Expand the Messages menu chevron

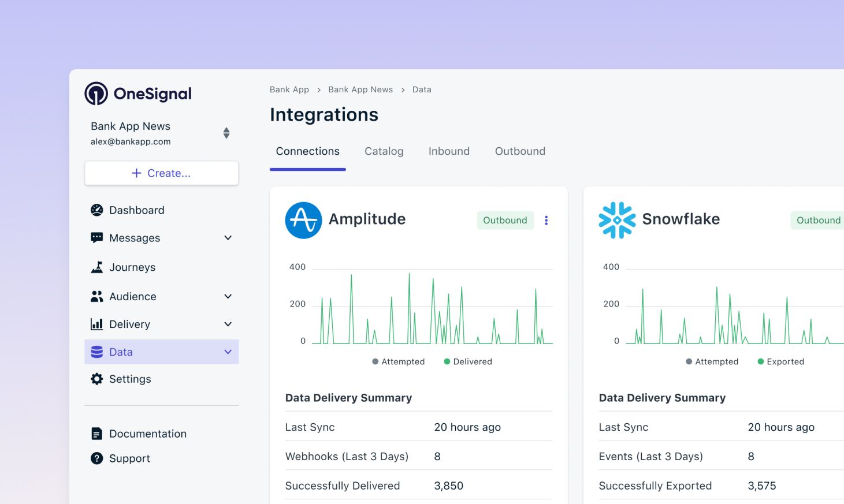(x=228, y=238)
